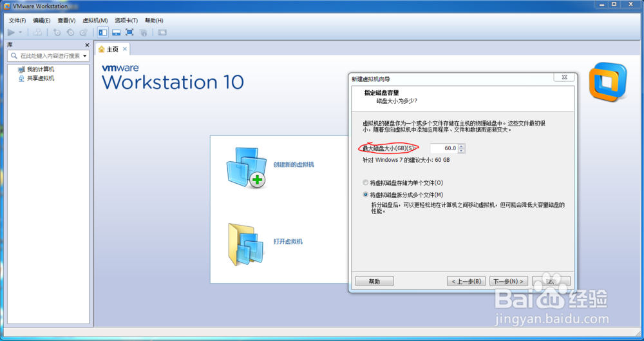
Task: Open the library search filter dropdown arrow
Action: (85, 56)
